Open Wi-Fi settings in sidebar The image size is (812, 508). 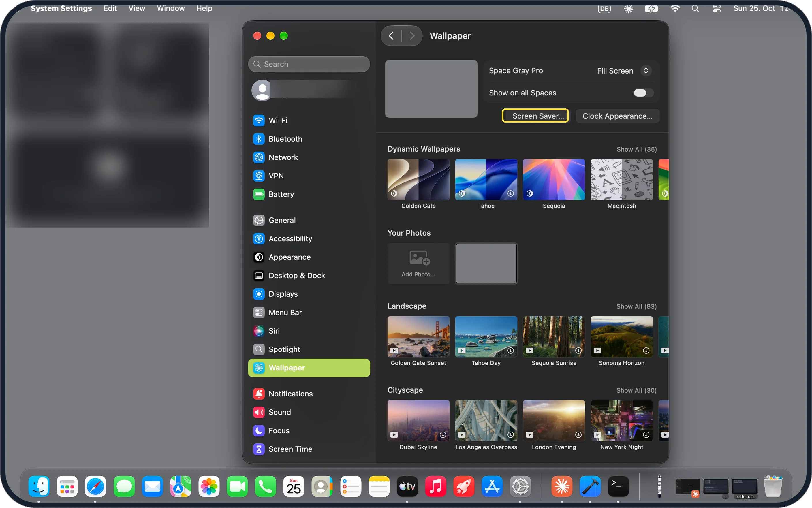pyautogui.click(x=309, y=120)
